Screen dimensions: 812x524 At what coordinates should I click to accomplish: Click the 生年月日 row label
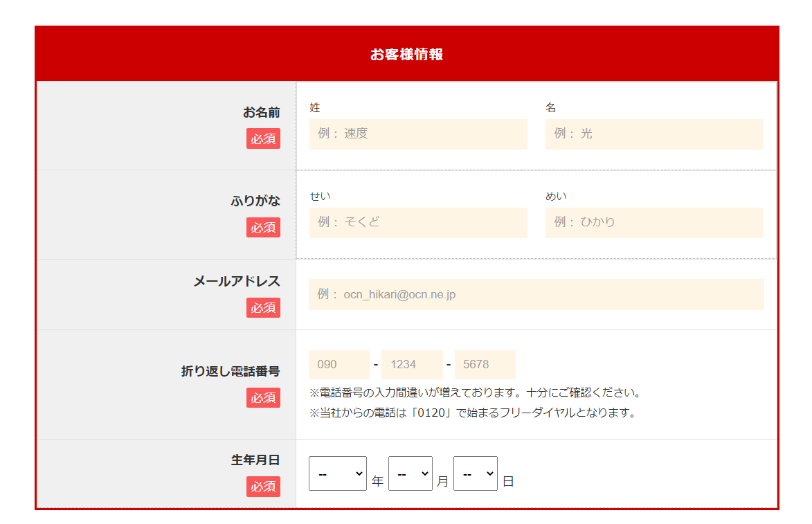click(255, 460)
